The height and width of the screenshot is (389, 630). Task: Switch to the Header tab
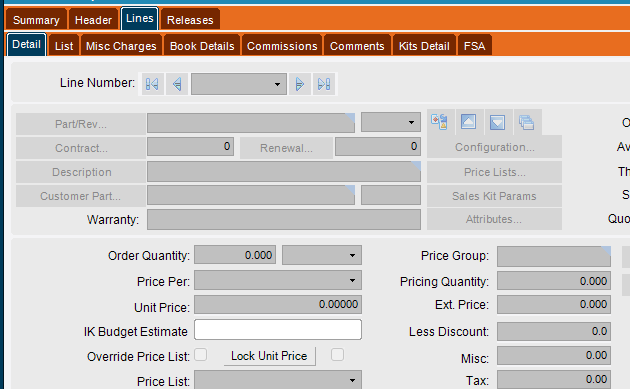coord(93,20)
